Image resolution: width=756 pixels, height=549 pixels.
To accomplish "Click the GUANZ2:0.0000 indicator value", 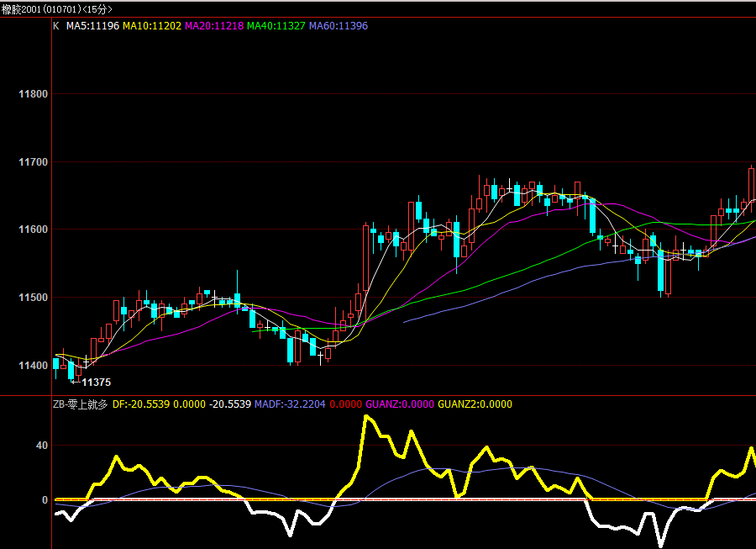I will click(x=475, y=404).
